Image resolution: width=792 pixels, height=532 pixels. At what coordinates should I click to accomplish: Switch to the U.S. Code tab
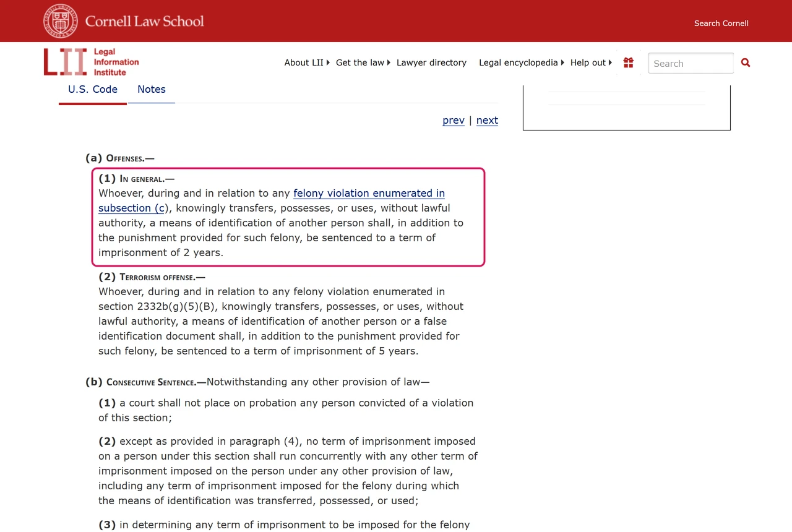pos(93,90)
